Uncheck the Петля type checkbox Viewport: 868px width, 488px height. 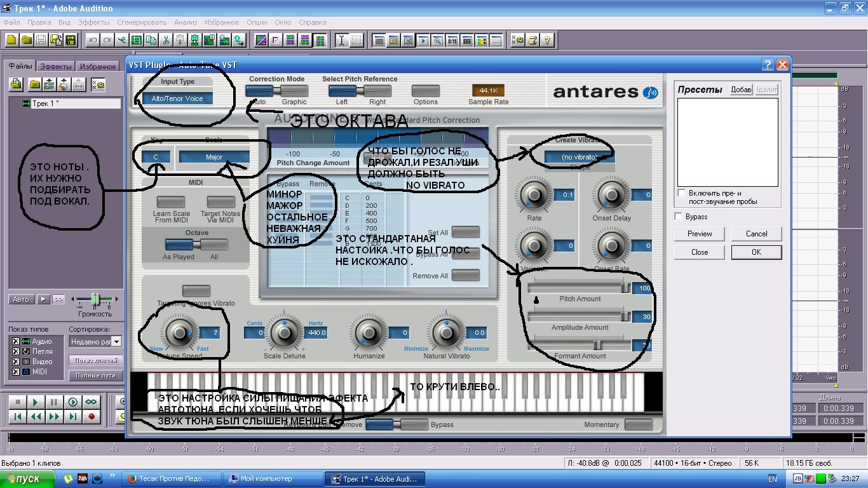coord(16,351)
